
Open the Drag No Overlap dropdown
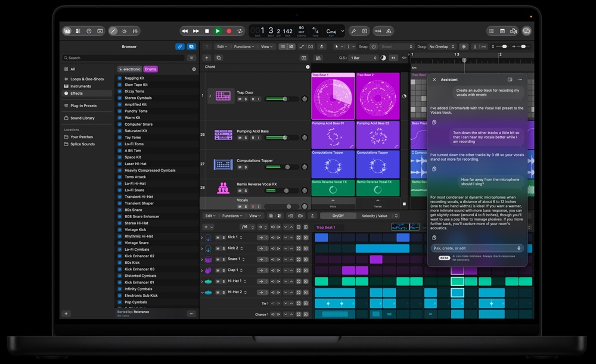pos(442,46)
